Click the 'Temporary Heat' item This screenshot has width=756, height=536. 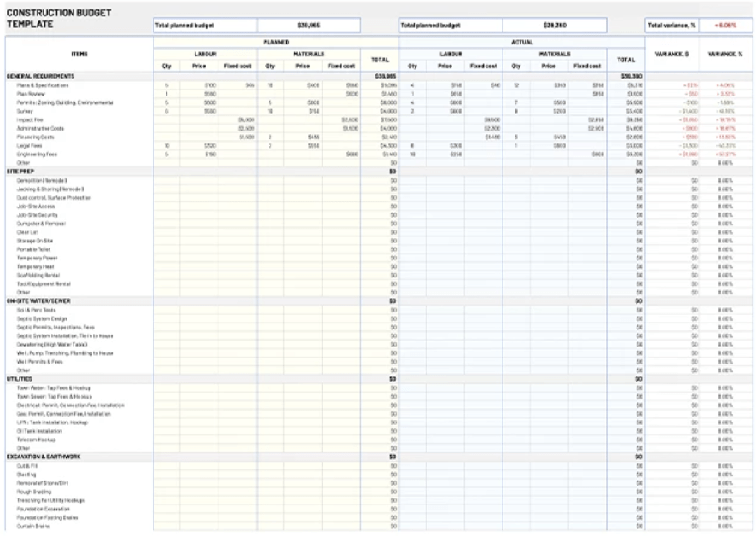pyautogui.click(x=35, y=267)
